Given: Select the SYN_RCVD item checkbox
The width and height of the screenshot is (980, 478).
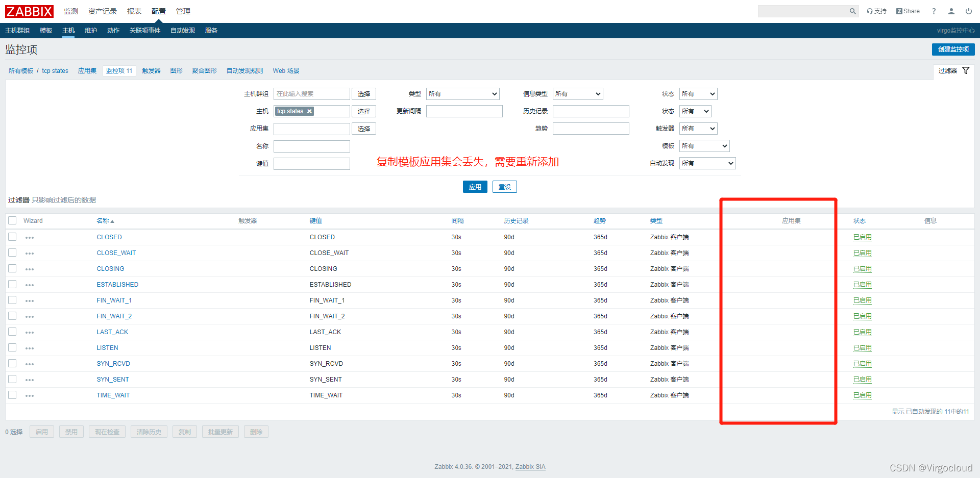Looking at the screenshot, I should coord(12,363).
